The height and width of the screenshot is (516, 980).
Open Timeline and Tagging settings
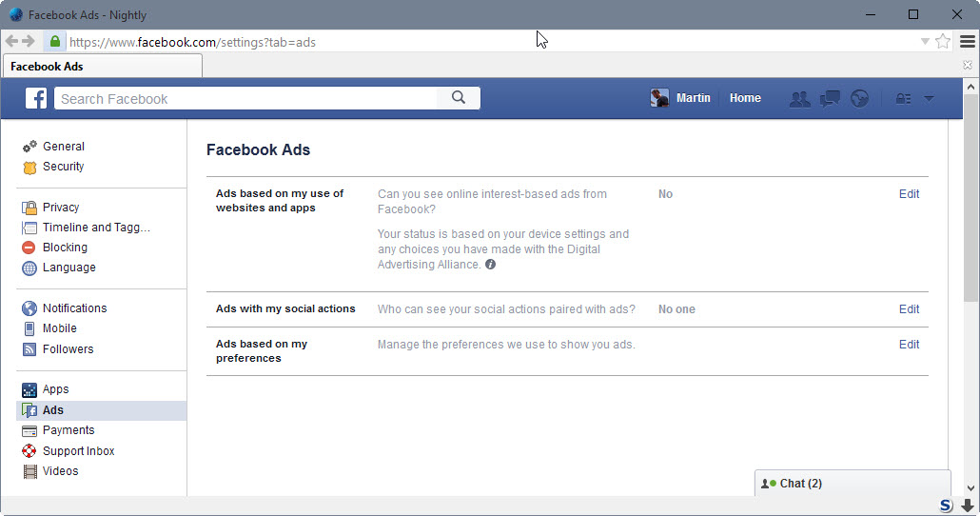pyautogui.click(x=96, y=227)
